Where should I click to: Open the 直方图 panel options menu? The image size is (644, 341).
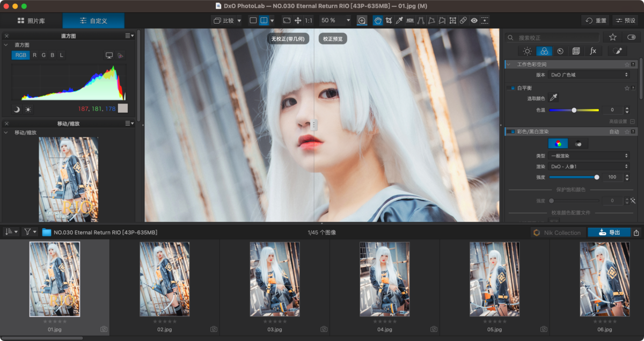point(129,35)
